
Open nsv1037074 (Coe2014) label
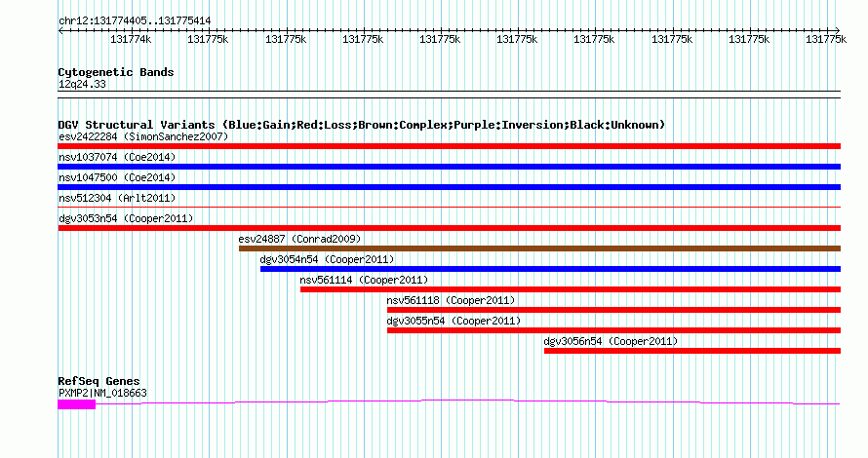pyautogui.click(x=117, y=157)
